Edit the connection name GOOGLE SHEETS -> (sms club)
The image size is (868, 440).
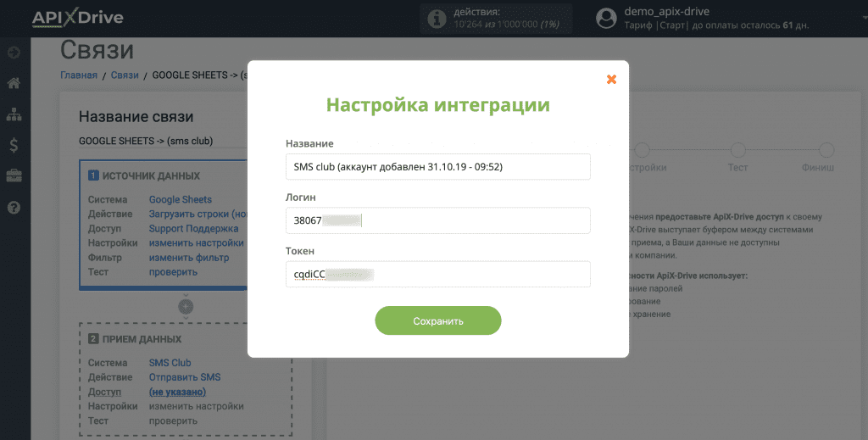click(x=163, y=141)
